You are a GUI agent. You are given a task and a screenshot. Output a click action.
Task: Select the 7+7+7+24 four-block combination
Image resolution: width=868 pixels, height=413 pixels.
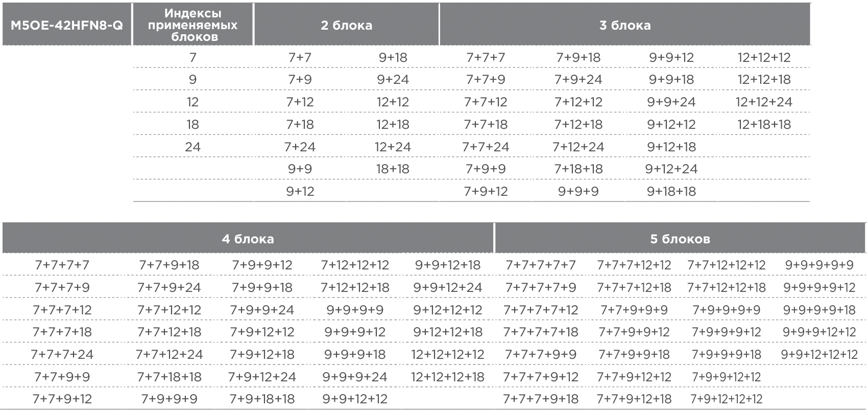click(x=62, y=354)
